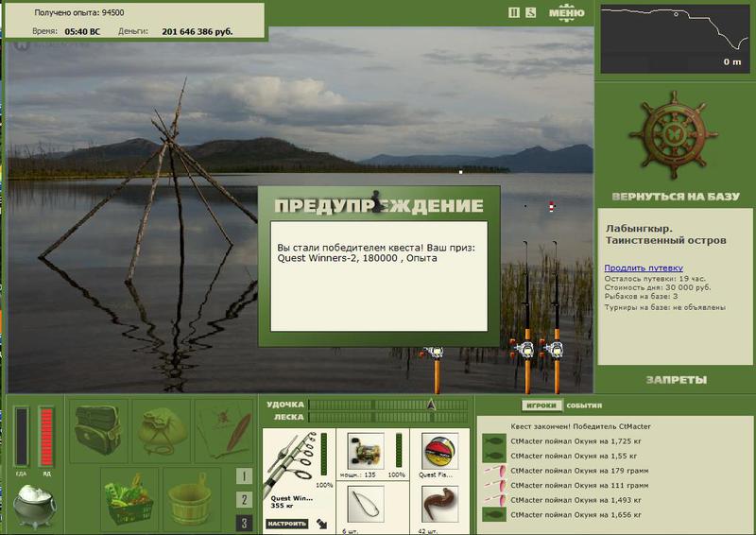Viewport: 756px width, 535px height.
Task: Select rod slot 3
Action: tap(244, 523)
